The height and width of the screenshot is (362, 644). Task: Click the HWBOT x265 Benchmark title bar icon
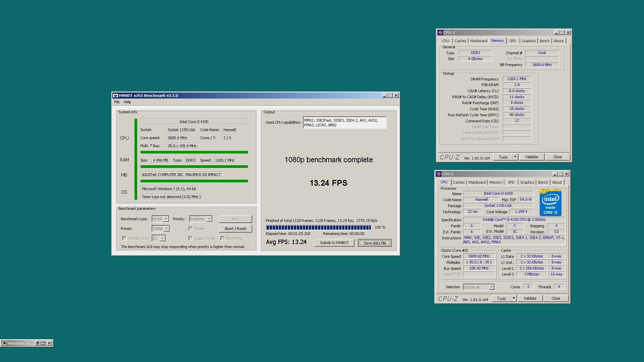click(x=115, y=96)
